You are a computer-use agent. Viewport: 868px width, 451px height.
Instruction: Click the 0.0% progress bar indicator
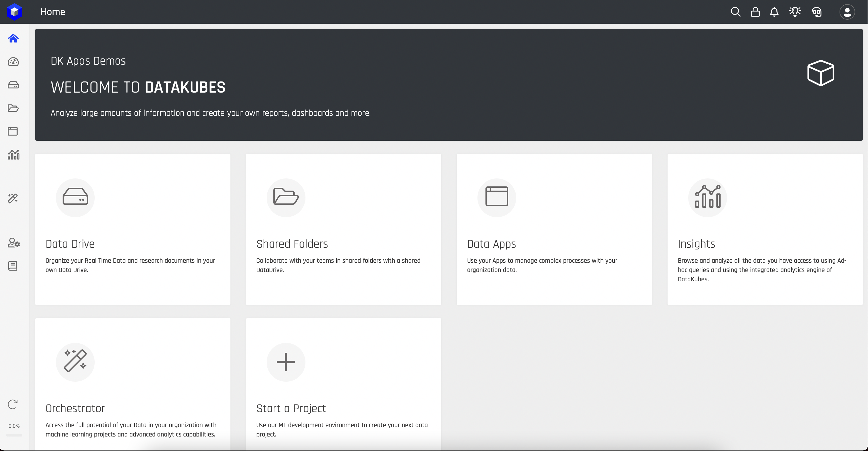[14, 435]
